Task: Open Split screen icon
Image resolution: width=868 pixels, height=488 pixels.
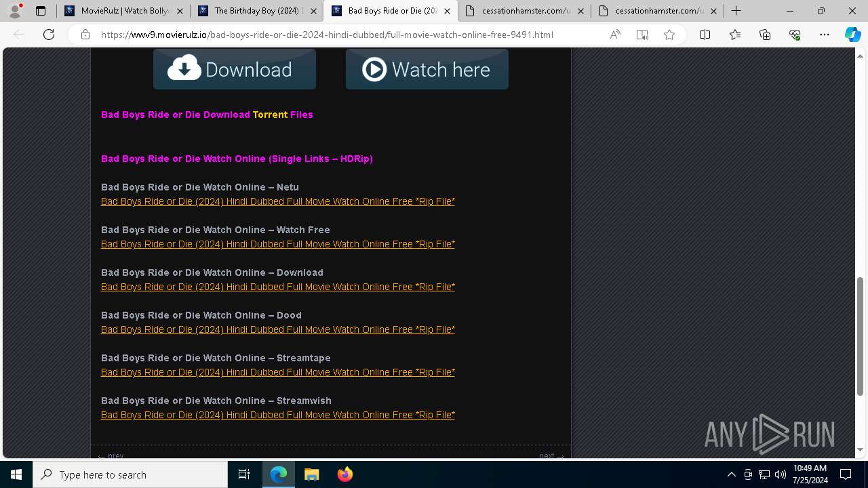Action: click(x=705, y=35)
